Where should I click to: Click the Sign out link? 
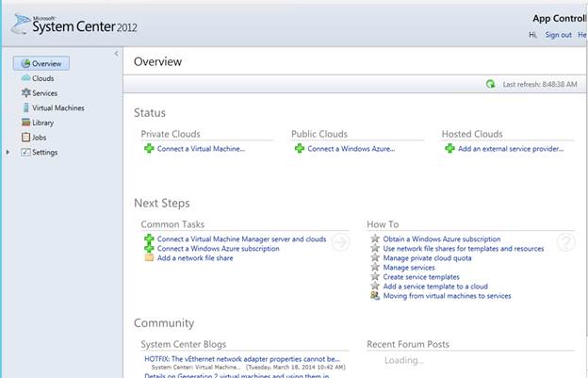(558, 35)
